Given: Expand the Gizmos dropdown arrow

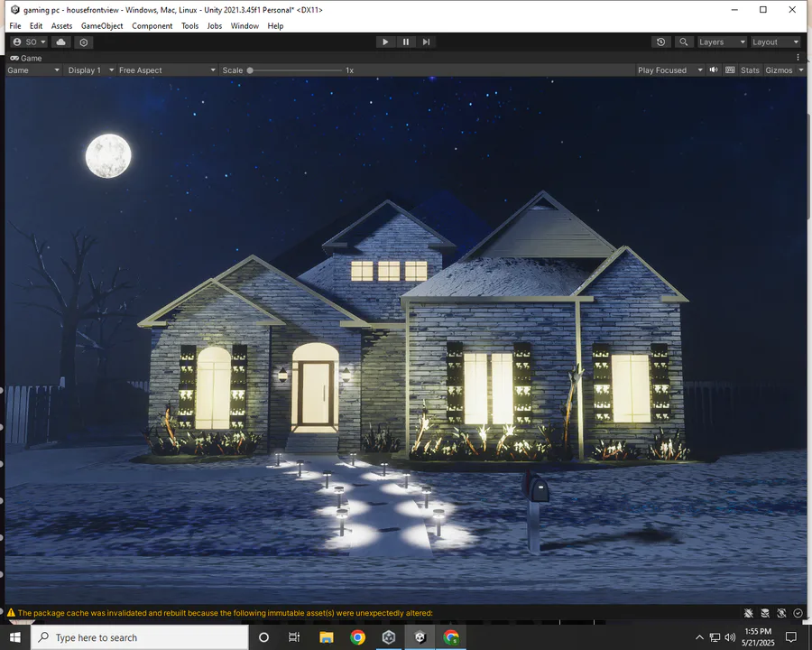Looking at the screenshot, I should [800, 70].
